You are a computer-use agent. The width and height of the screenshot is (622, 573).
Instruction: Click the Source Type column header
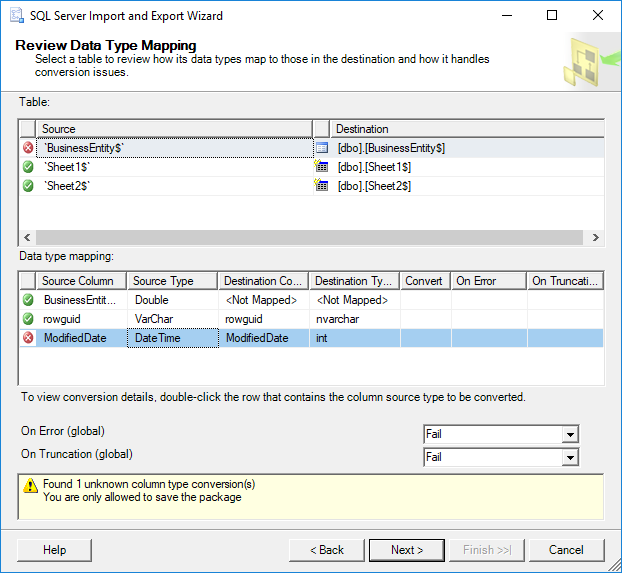pos(172,281)
